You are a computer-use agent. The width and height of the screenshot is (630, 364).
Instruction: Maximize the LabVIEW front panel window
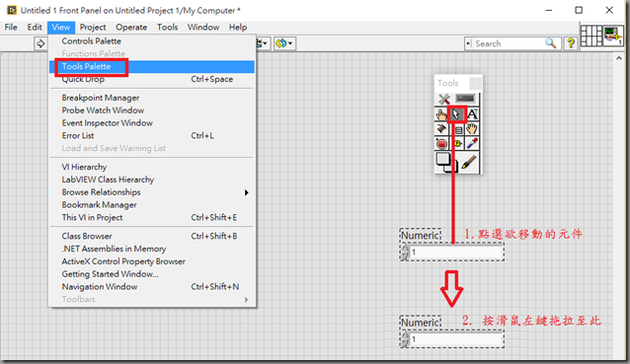point(579,10)
